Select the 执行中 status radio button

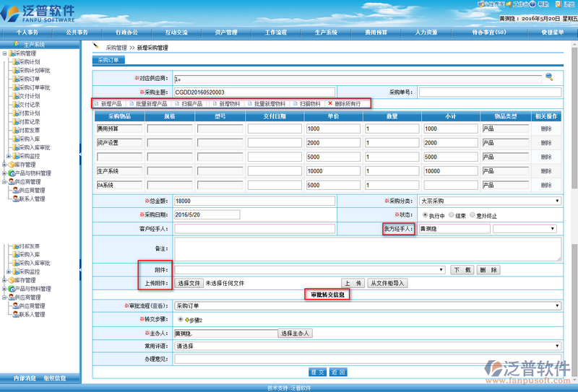click(x=425, y=215)
